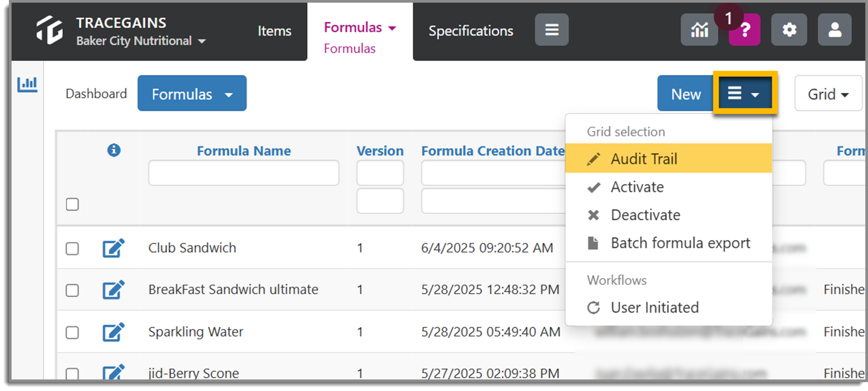Click the TraceGains logo icon

(x=49, y=30)
